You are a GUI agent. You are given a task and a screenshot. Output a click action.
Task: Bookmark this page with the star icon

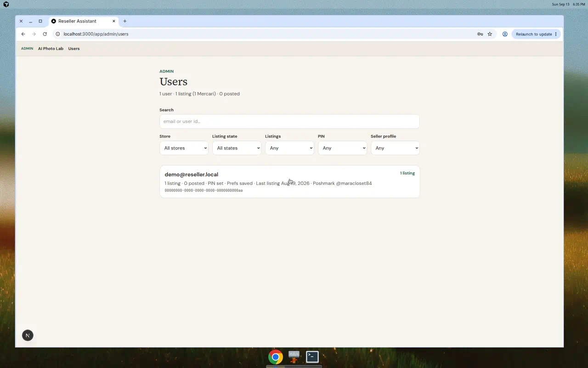[490, 34]
